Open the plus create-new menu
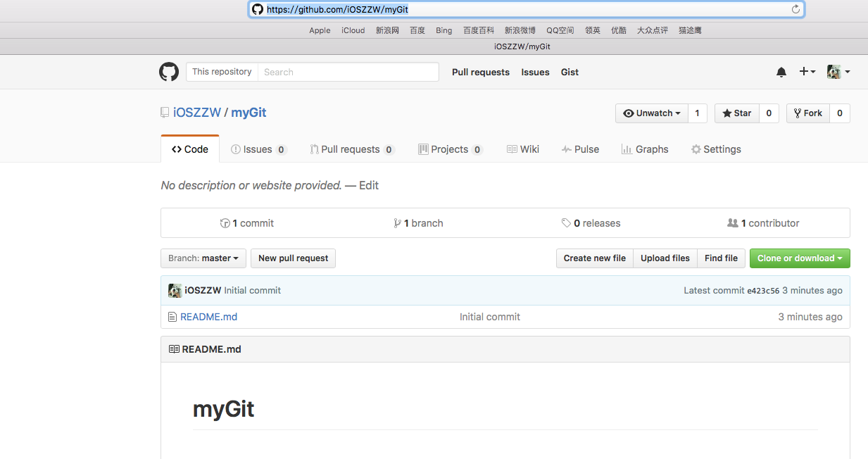Image resolution: width=868 pixels, height=459 pixels. coord(807,72)
